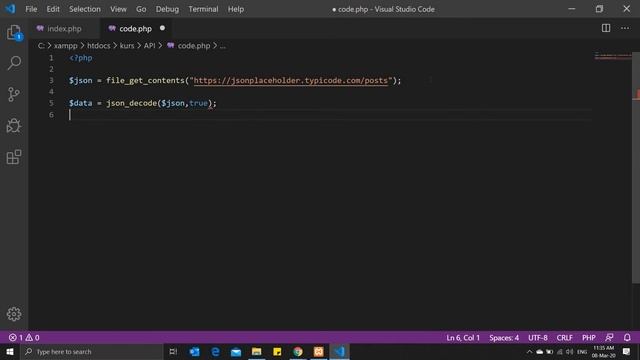
Task: Open the Terminal menu
Action: (x=203, y=9)
